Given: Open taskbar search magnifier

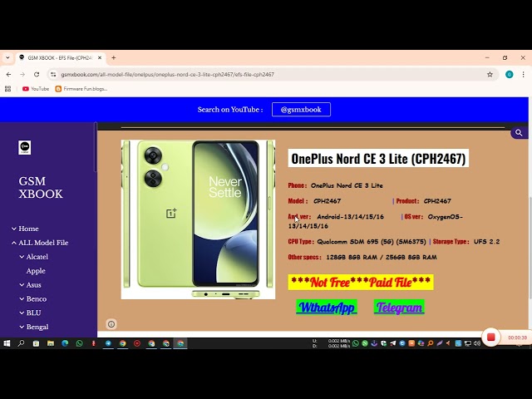Looking at the screenshot, I should pyautogui.click(x=21, y=343).
